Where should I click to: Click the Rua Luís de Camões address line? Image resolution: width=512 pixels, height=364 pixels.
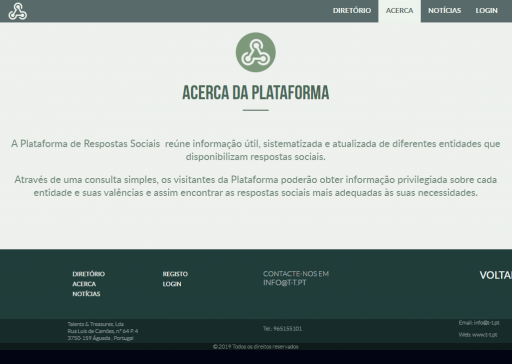coord(103,331)
